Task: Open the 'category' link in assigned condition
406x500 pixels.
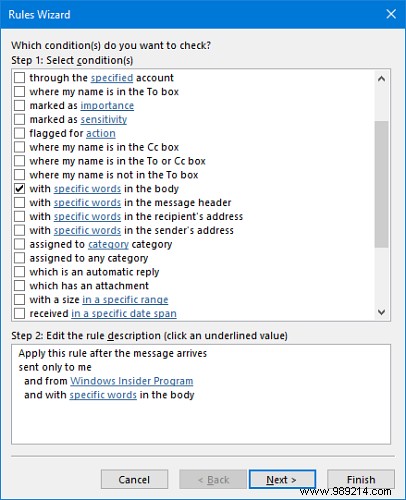Action: [108, 245]
